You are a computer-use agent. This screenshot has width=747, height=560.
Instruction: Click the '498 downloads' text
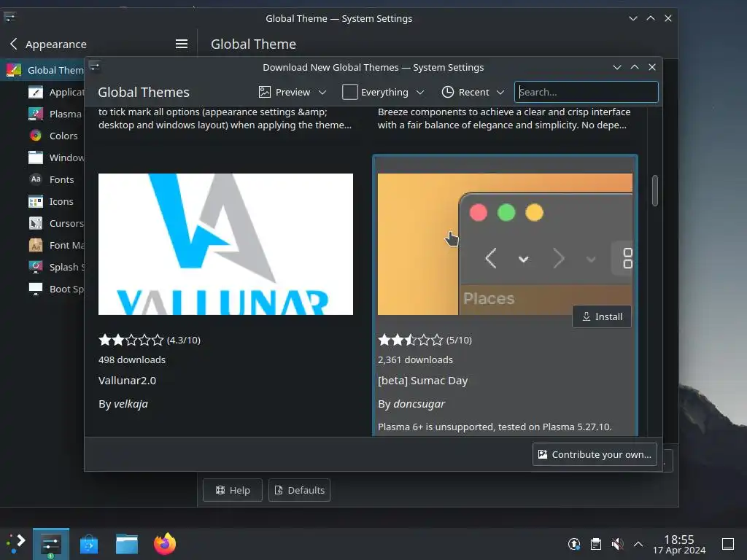coord(132,359)
